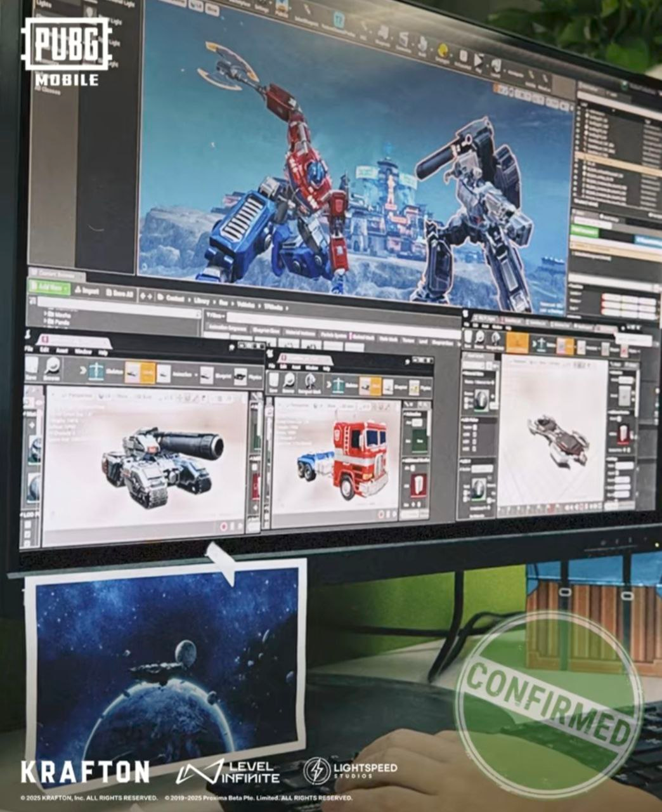This screenshot has width=662, height=812.
Task: Open the Window menu in truck editor
Action: (313, 367)
